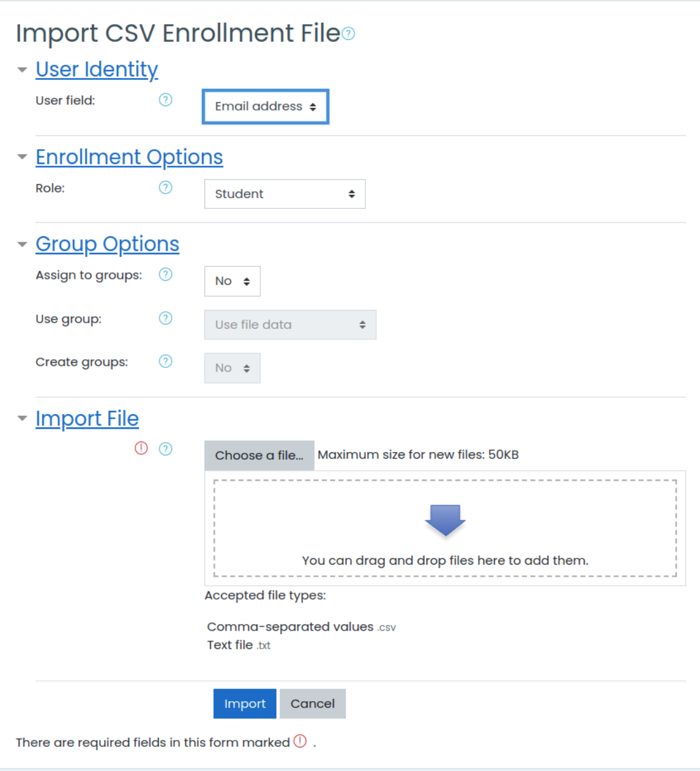Click the Enrollment Options heading link

[x=129, y=157]
